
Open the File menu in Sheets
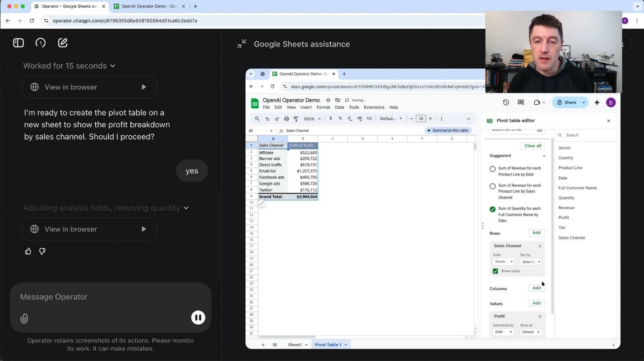[x=266, y=107]
